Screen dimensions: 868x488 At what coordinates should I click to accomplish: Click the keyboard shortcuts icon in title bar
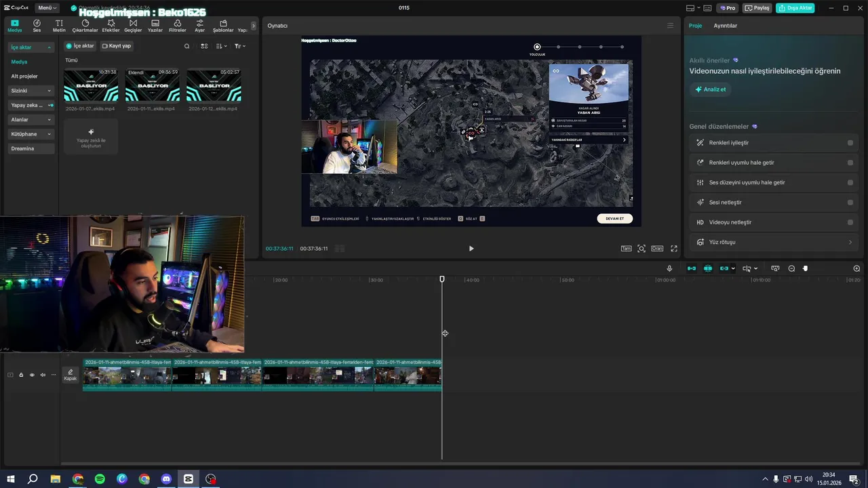pyautogui.click(x=707, y=8)
